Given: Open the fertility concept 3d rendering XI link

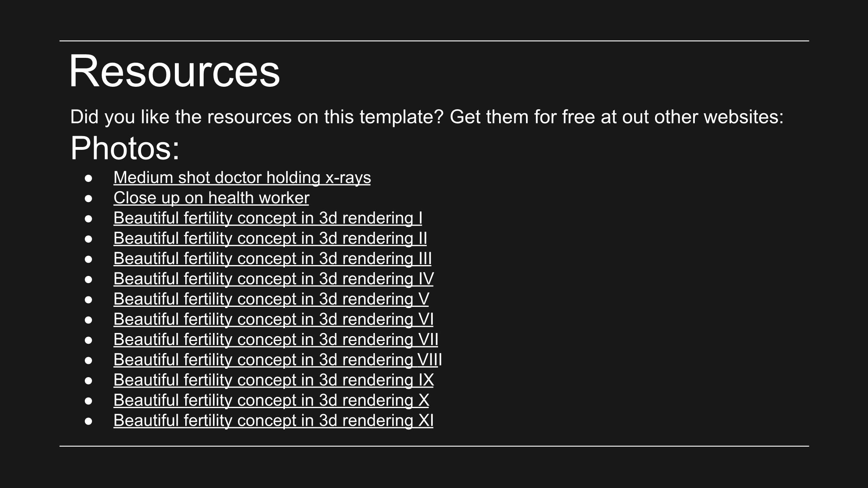Looking at the screenshot, I should [x=273, y=421].
